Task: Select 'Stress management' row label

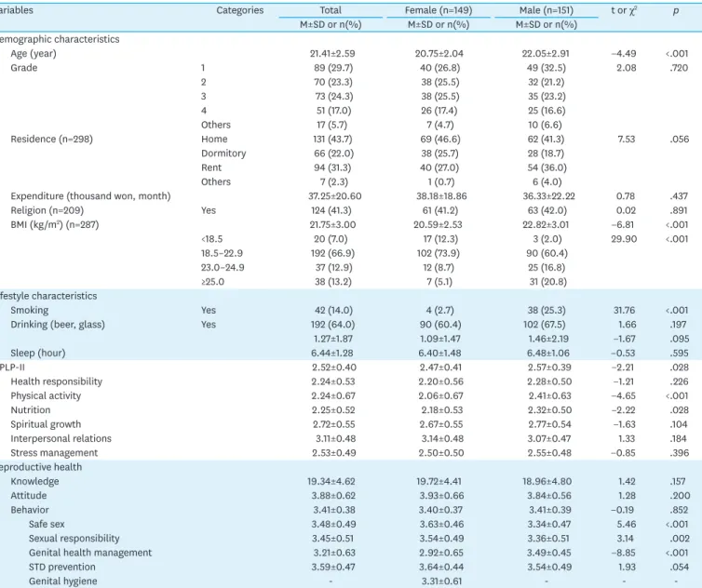Action: click(54, 453)
